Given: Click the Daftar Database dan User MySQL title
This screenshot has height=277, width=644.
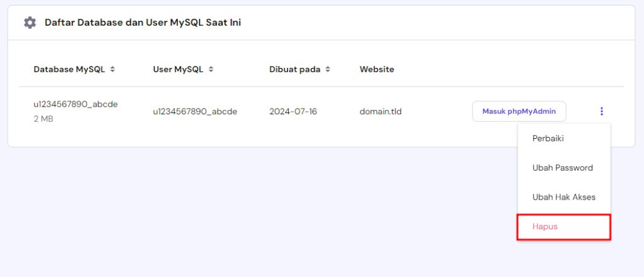Looking at the screenshot, I should pos(143,23).
